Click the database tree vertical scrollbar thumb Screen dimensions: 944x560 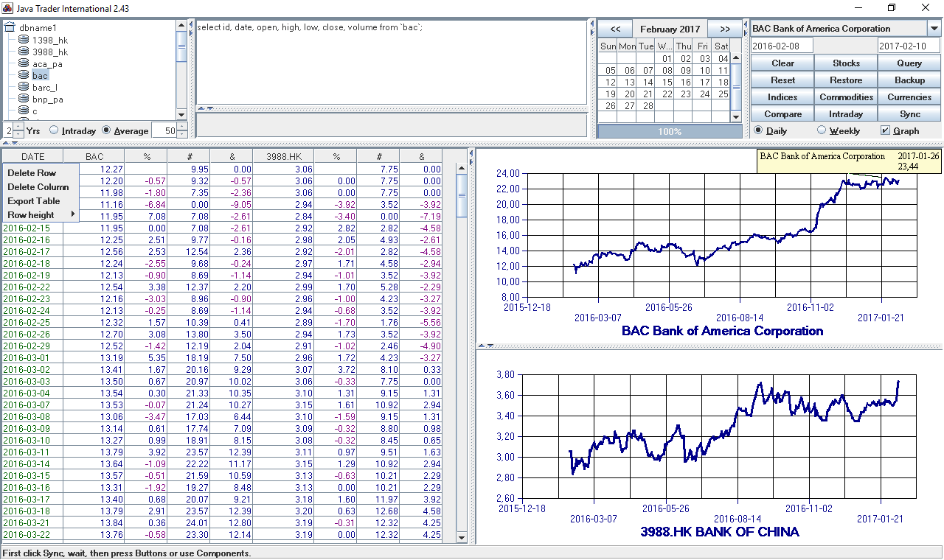point(181,46)
